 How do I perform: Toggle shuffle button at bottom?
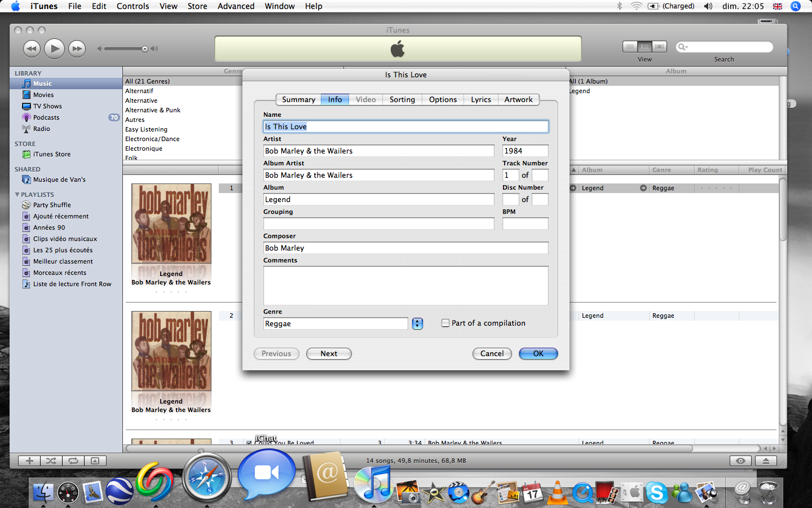[51, 461]
